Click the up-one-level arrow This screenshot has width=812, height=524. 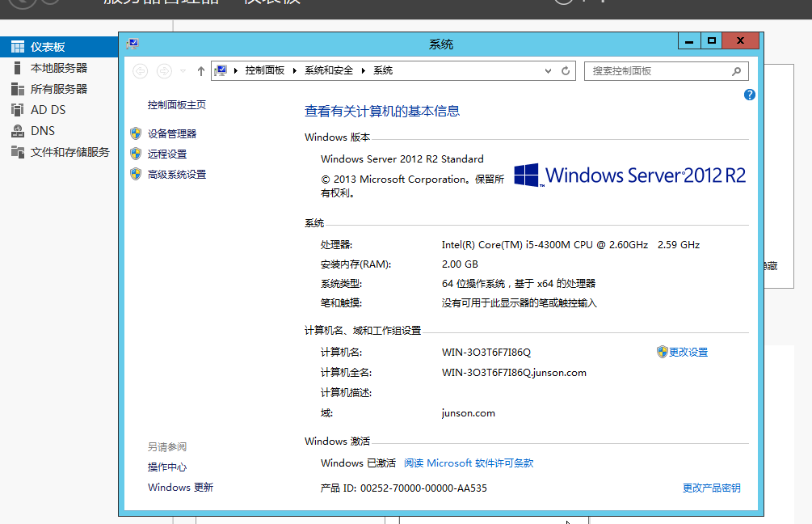point(201,71)
